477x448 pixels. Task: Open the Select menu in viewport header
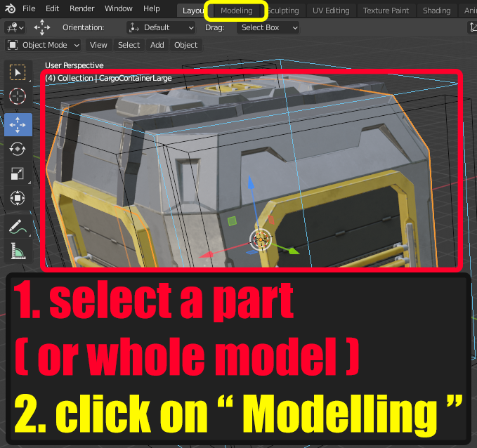click(x=129, y=45)
